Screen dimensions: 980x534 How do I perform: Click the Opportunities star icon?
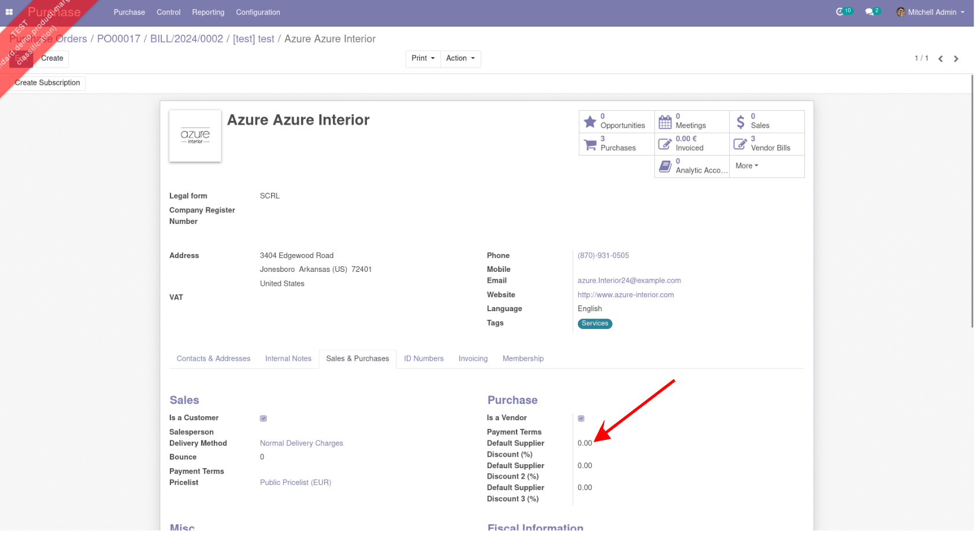tap(590, 121)
